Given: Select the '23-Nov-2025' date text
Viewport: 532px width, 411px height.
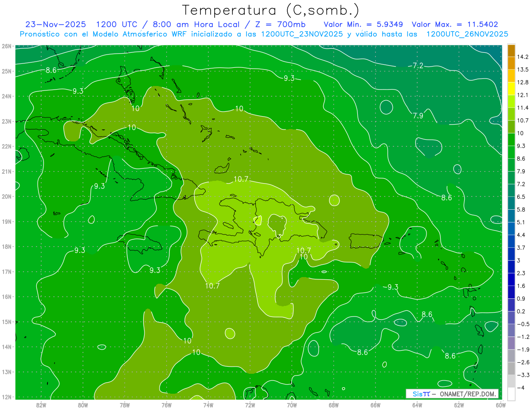Looking at the screenshot, I should 55,24.
